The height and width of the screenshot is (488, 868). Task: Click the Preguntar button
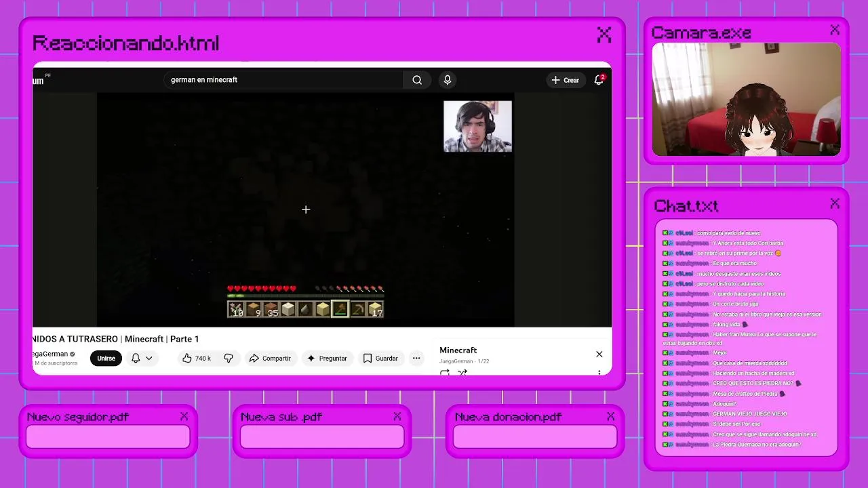[x=327, y=358]
